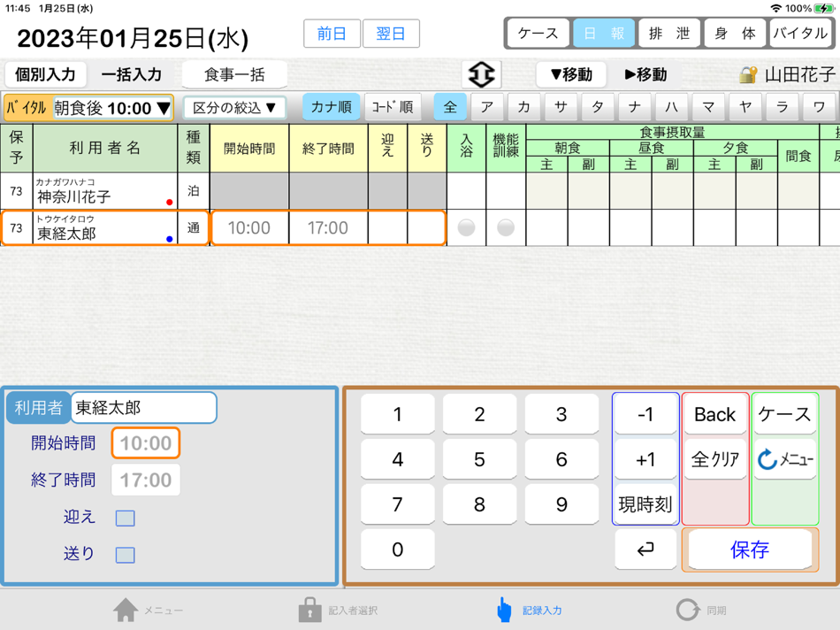
Task: Select the カ kana filter tab
Action: [523, 106]
